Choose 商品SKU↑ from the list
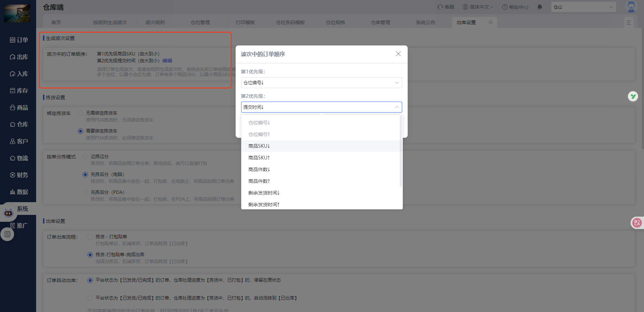Image resolution: width=644 pixels, height=312 pixels. (x=259, y=158)
